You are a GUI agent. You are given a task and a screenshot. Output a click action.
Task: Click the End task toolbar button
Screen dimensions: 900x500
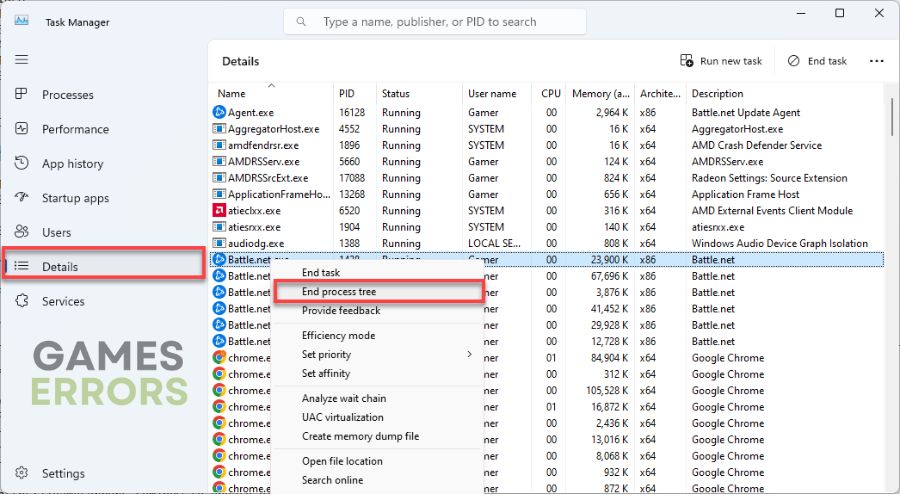817,61
